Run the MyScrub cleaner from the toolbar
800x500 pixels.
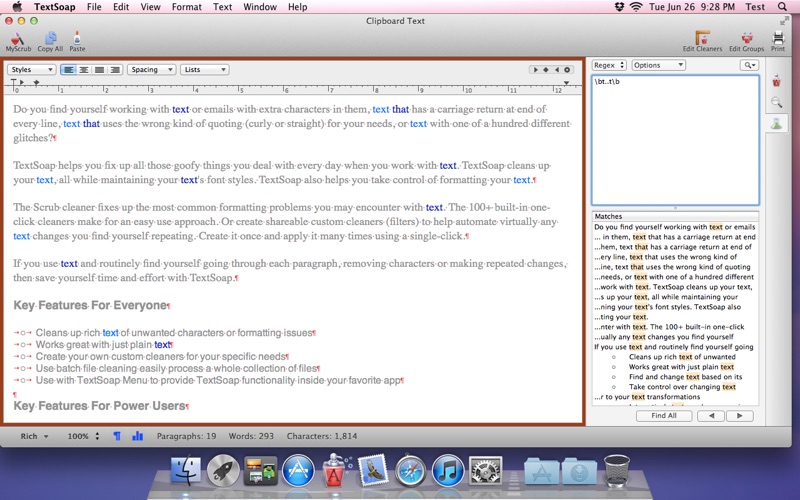tap(18, 41)
